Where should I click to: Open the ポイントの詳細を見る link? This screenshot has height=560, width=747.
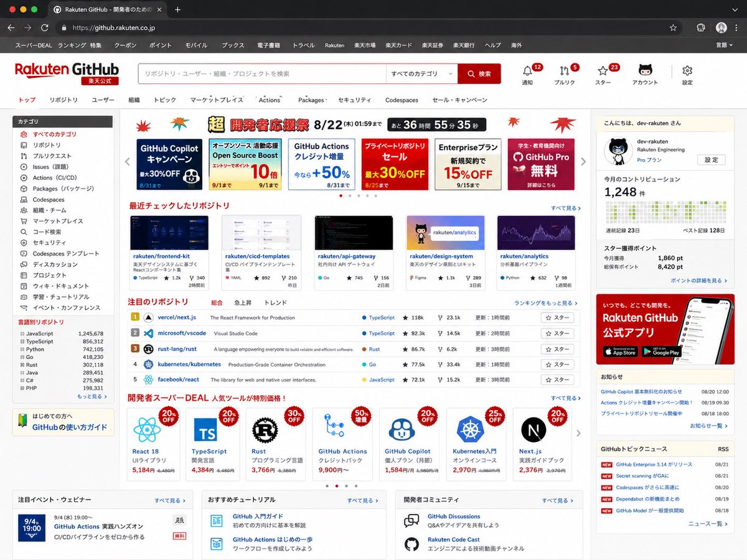tap(699, 281)
